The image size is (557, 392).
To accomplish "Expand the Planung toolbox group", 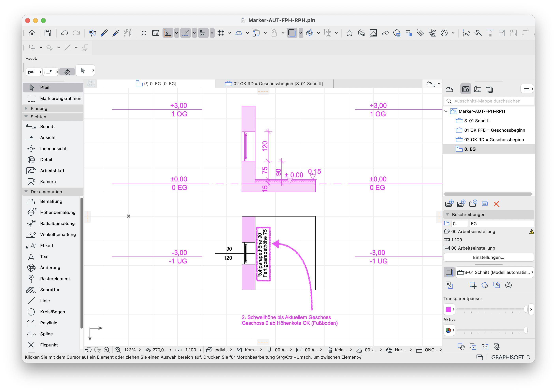I will point(26,108).
